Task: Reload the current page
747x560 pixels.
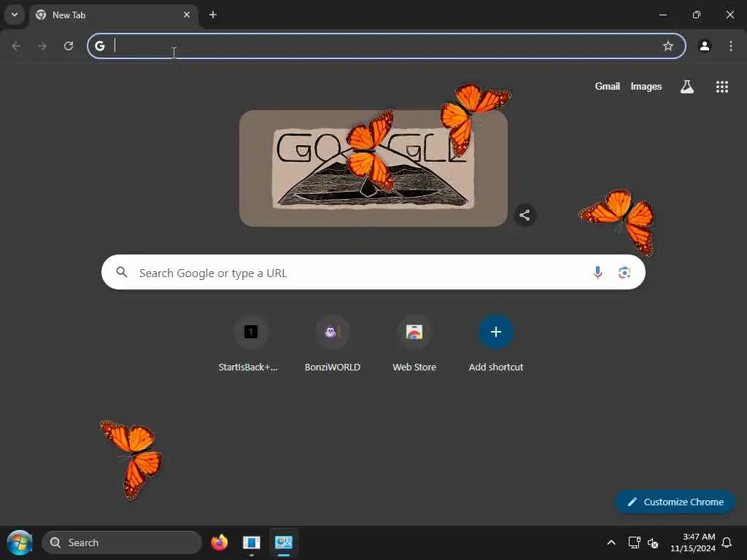Action: [69, 46]
